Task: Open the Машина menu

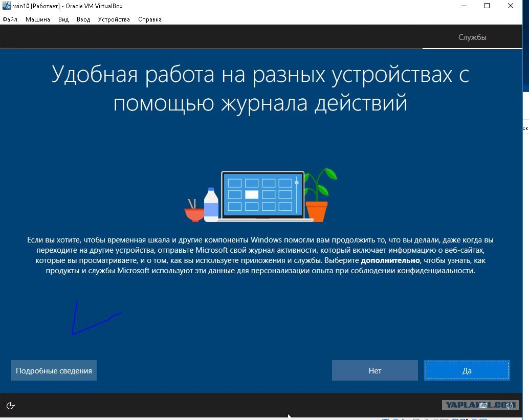Action: pyautogui.click(x=38, y=19)
